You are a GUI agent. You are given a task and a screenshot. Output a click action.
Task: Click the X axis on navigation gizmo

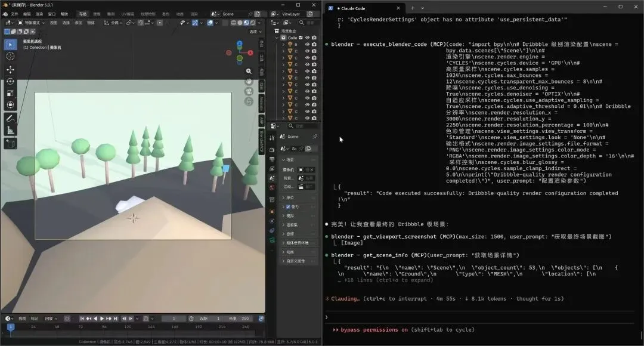pyautogui.click(x=250, y=52)
